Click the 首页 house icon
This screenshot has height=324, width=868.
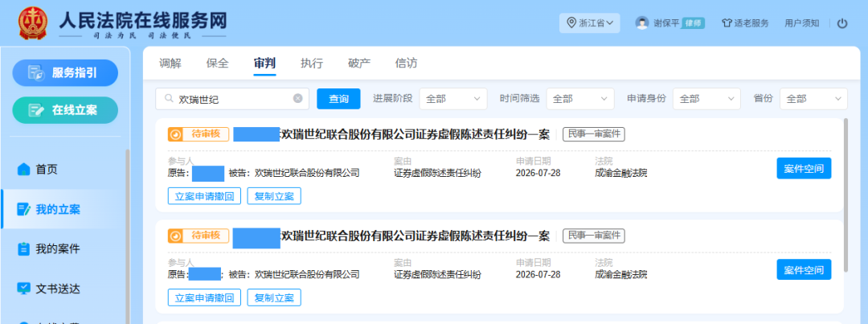click(x=23, y=169)
